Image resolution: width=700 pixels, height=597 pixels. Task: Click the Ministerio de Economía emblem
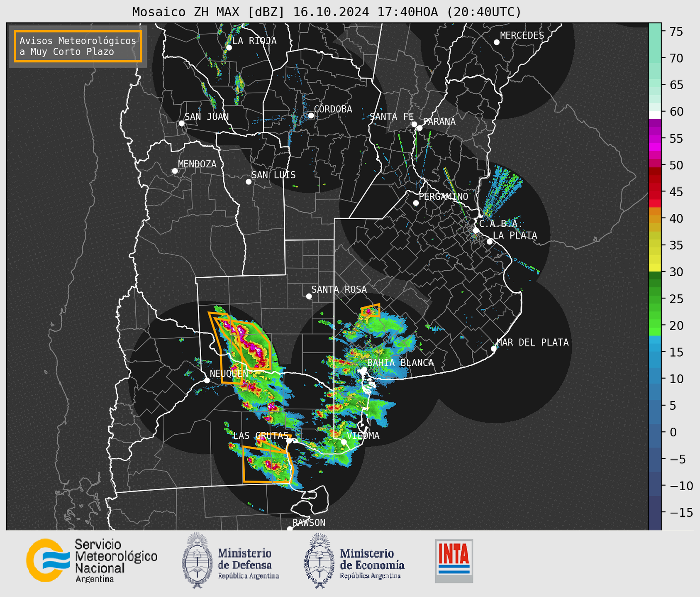(x=319, y=560)
